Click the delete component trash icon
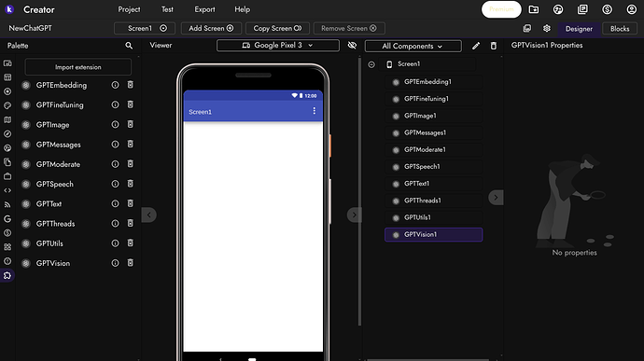This screenshot has width=644, height=361. (494, 46)
